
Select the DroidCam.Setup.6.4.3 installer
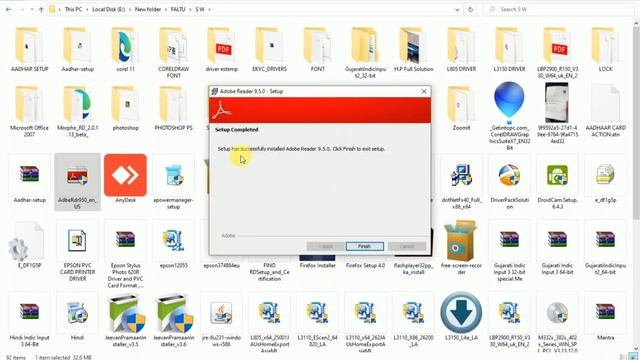tap(558, 182)
